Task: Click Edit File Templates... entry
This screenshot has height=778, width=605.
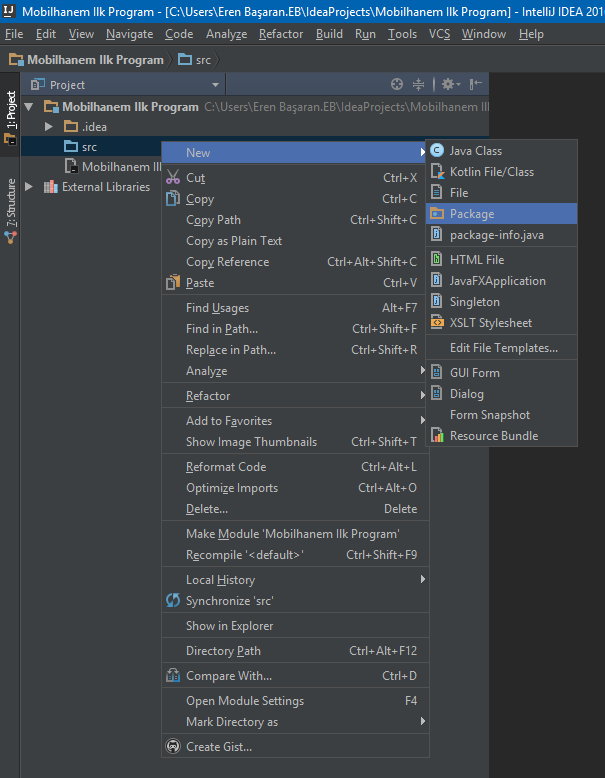Action: click(501, 348)
